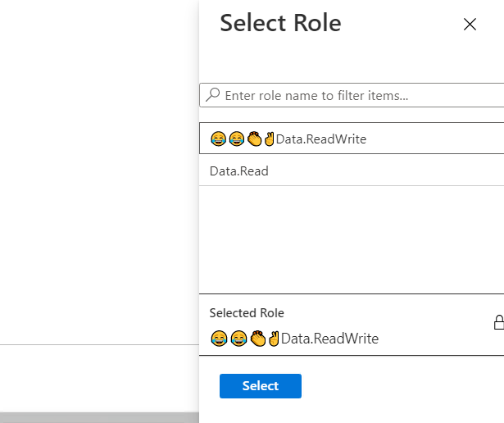Viewport: 504px width, 423px height.
Task: Click Data.ReadWrite text under Selected Role
Action: pyautogui.click(x=329, y=339)
